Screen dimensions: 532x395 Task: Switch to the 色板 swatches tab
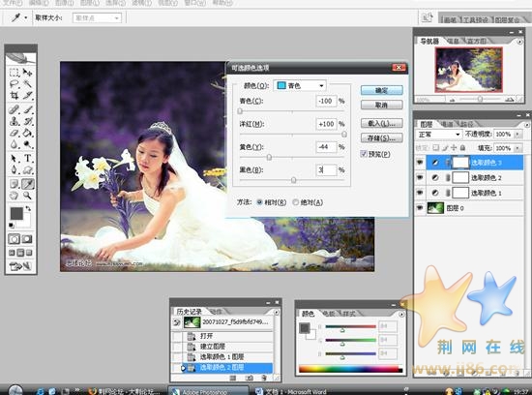coord(329,314)
